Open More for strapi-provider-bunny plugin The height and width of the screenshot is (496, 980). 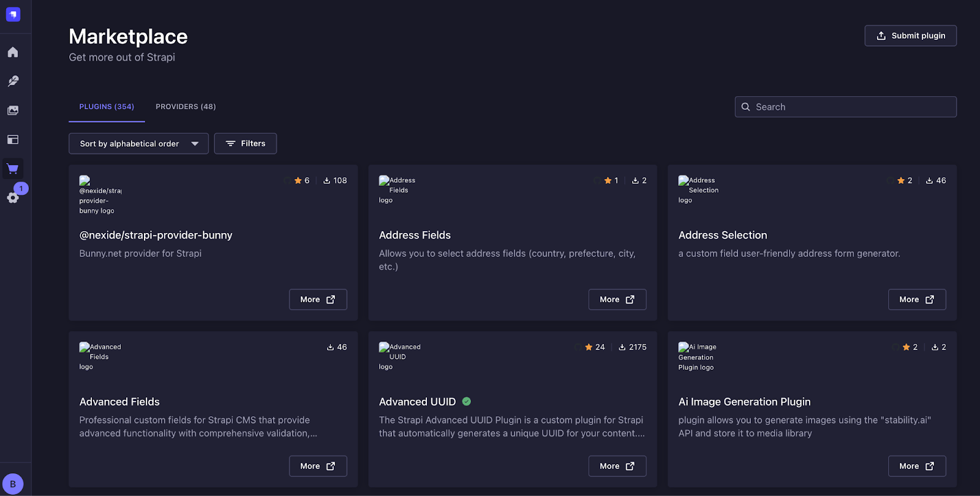pyautogui.click(x=318, y=299)
